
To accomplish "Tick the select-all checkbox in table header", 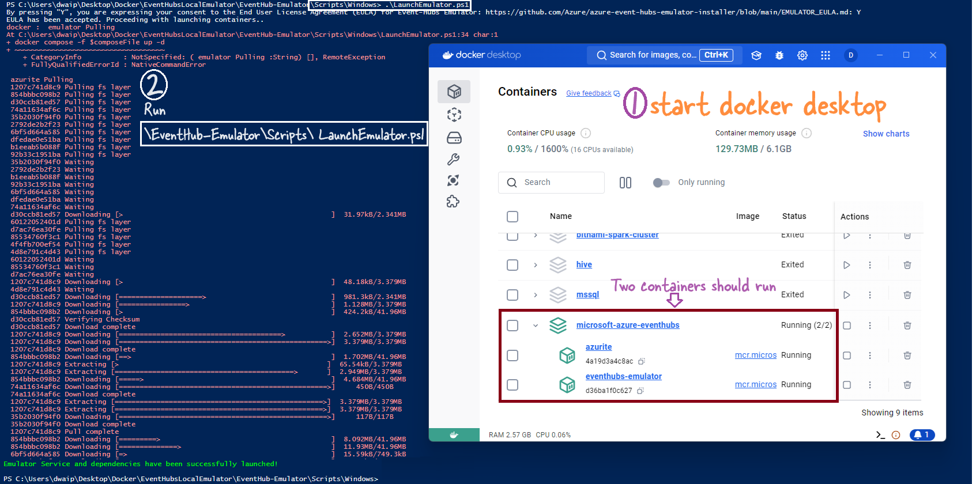I will pyautogui.click(x=512, y=217).
